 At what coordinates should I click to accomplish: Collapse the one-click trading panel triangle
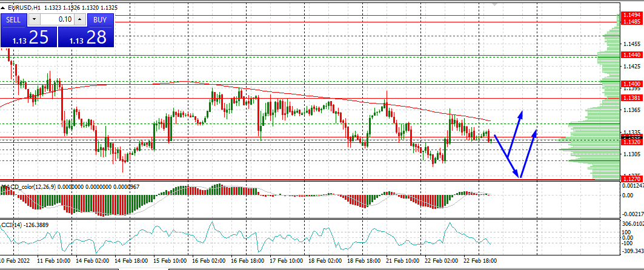click(4, 8)
